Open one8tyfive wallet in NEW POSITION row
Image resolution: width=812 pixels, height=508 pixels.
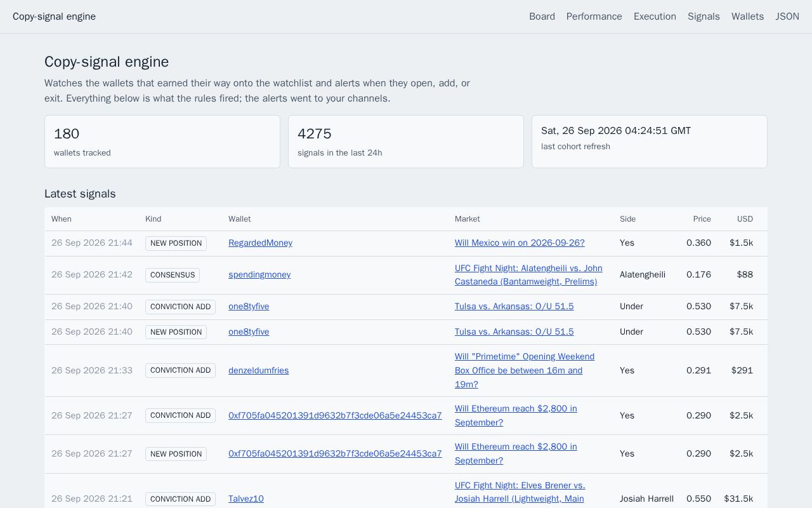click(x=249, y=332)
